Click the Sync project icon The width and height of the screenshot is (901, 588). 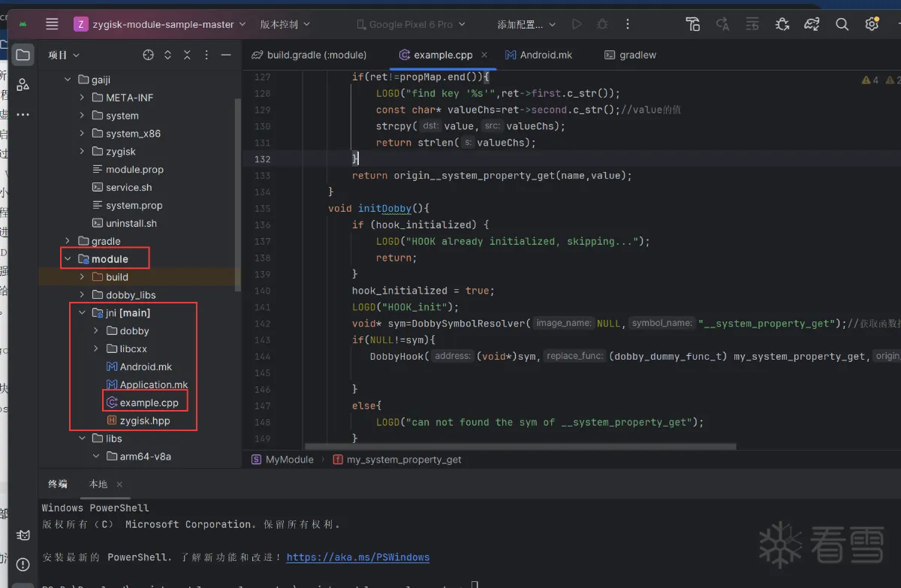pos(812,24)
